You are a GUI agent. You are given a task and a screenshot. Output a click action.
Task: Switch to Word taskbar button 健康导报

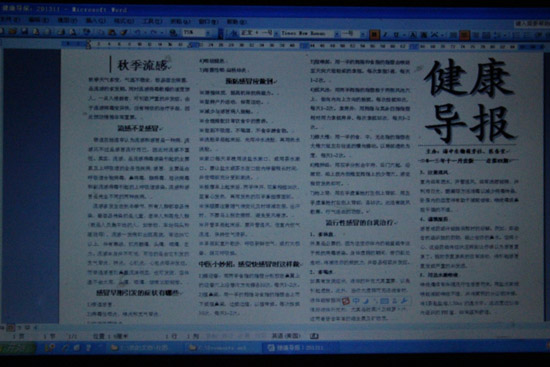pyautogui.click(x=299, y=348)
